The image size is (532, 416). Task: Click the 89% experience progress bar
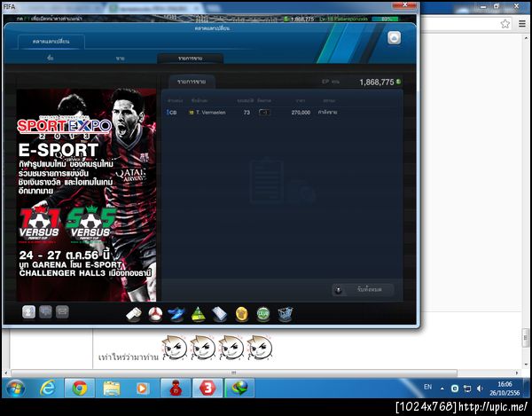coord(385,19)
